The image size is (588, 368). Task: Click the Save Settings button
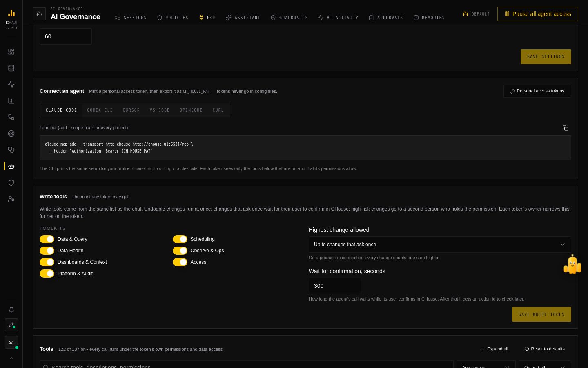click(546, 57)
